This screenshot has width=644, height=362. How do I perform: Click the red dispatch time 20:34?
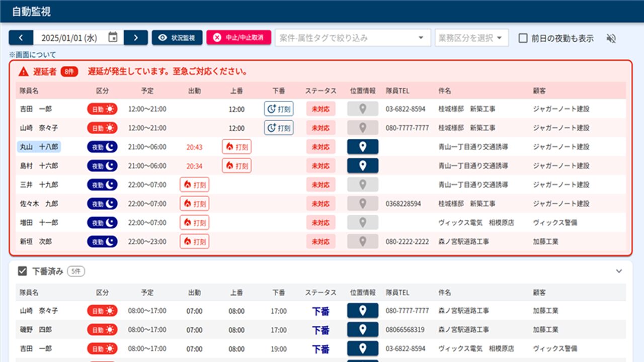pos(194,166)
